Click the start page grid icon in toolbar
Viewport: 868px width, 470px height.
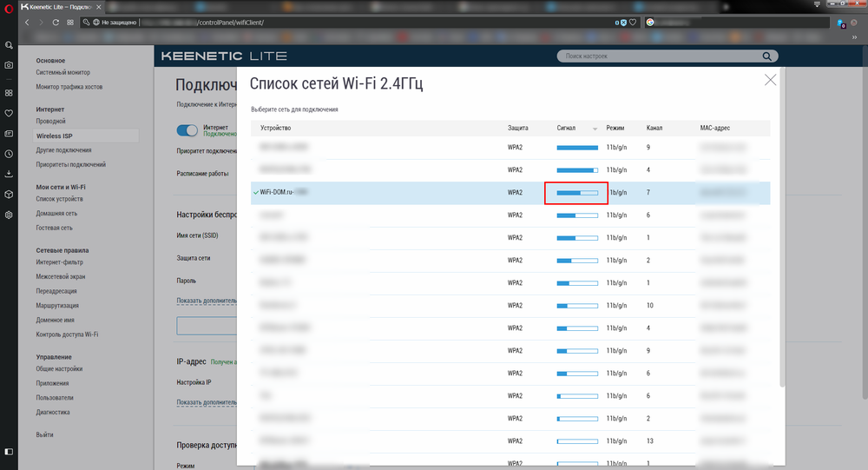(70, 23)
